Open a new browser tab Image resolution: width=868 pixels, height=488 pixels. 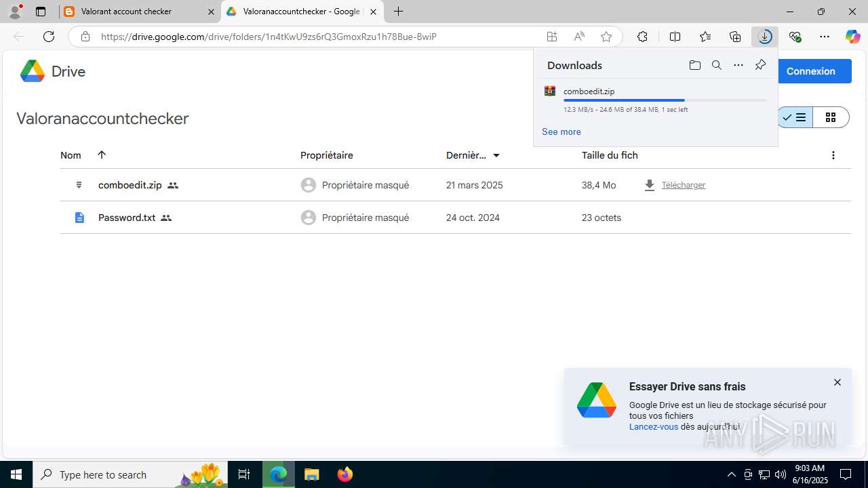[398, 12]
